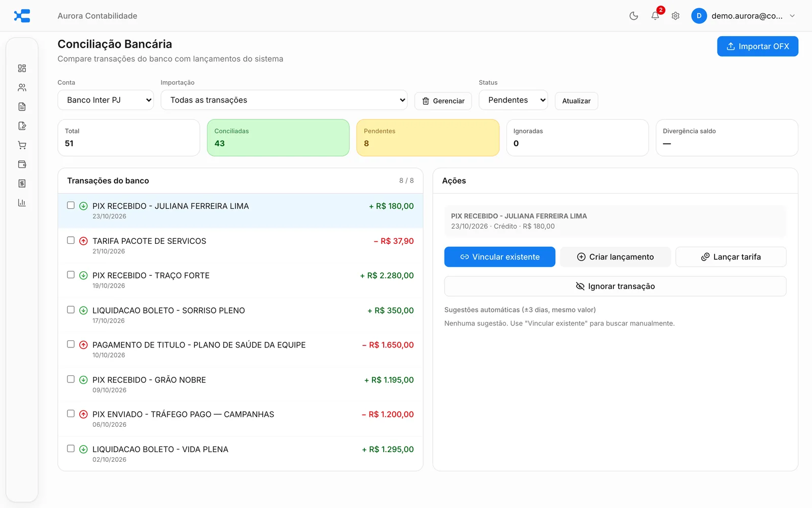
Task: Check the PIX RECEBIDO - JULIANA FERREIRA LIMA checkbox
Action: 71,205
